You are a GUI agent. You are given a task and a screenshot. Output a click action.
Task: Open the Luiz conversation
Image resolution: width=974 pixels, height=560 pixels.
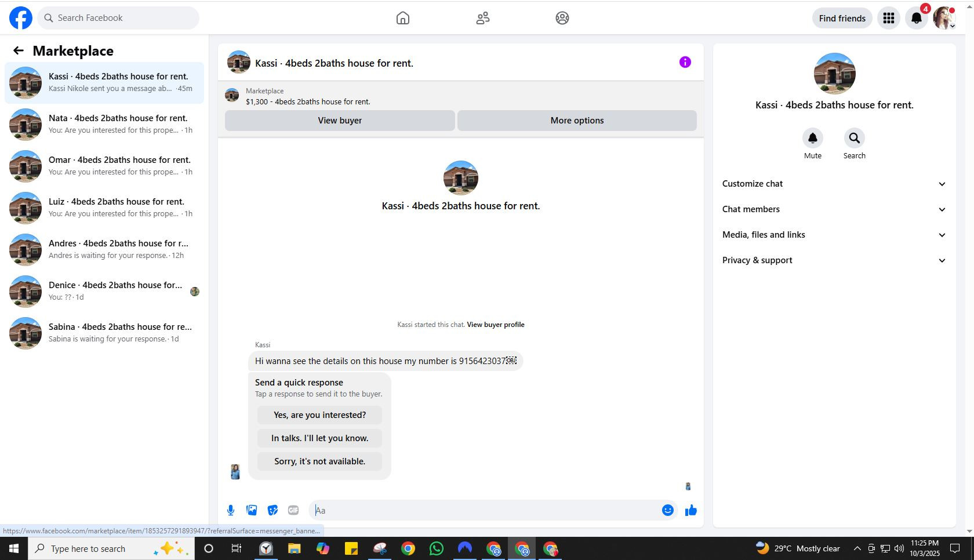coord(104,208)
